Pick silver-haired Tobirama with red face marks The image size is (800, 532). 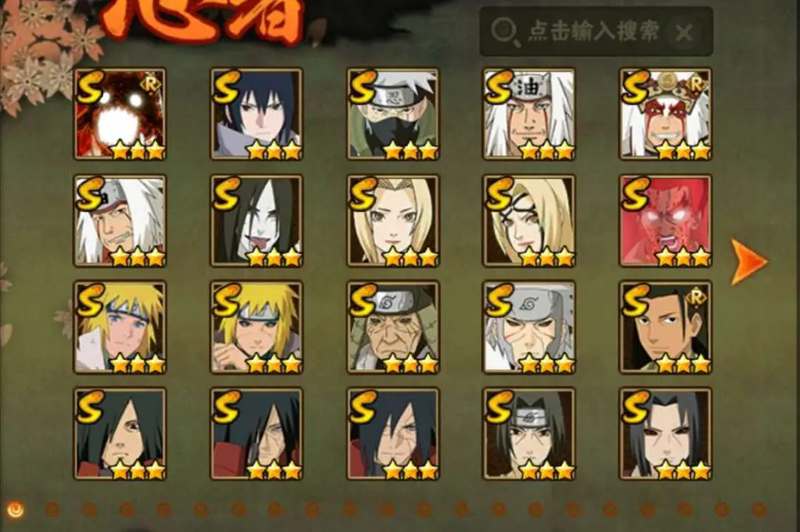pos(529,327)
